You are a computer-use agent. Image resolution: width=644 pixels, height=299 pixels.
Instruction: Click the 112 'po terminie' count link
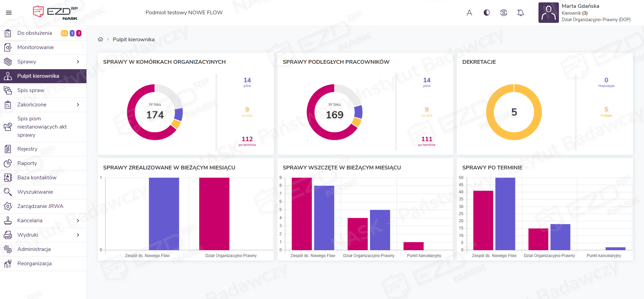247,139
